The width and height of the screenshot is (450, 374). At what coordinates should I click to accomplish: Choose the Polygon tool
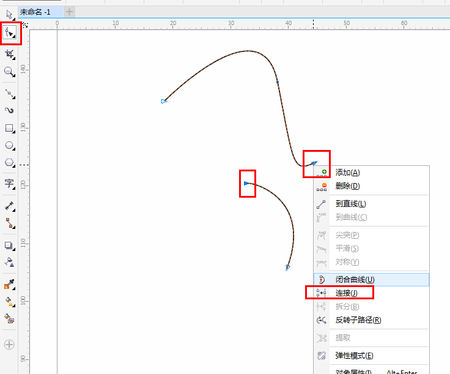9,163
